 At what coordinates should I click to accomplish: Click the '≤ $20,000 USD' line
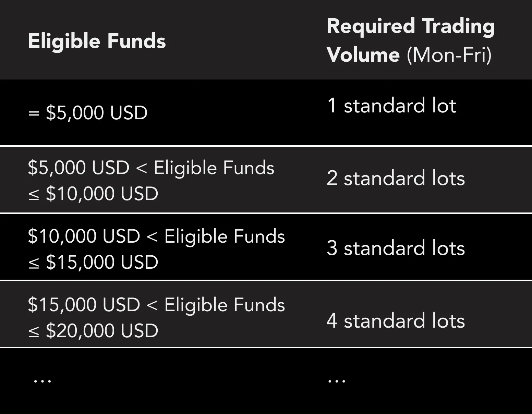(x=93, y=331)
